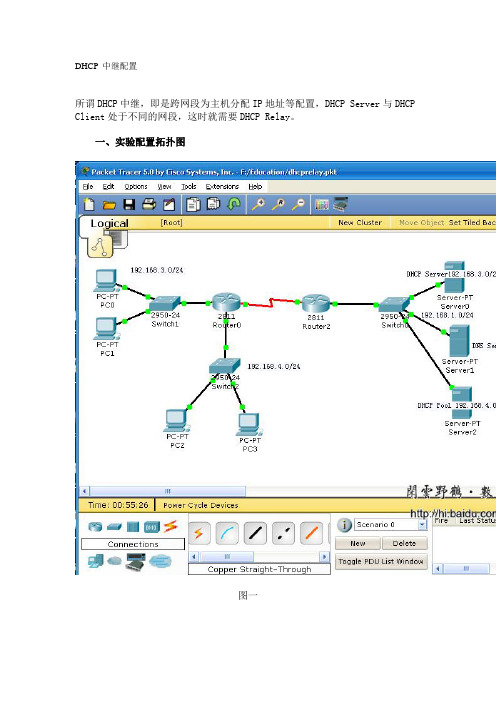Open the View menu

click(164, 186)
